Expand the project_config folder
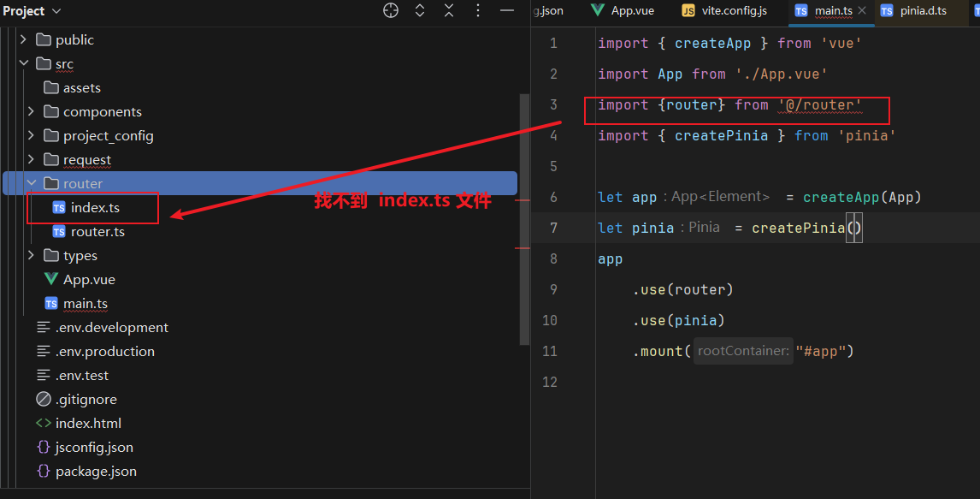Viewport: 980px width, 499px height. point(32,135)
